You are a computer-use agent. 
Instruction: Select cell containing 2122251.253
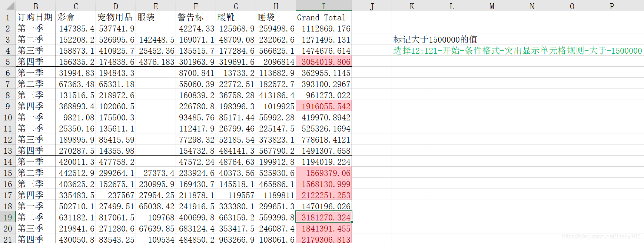coord(324,195)
